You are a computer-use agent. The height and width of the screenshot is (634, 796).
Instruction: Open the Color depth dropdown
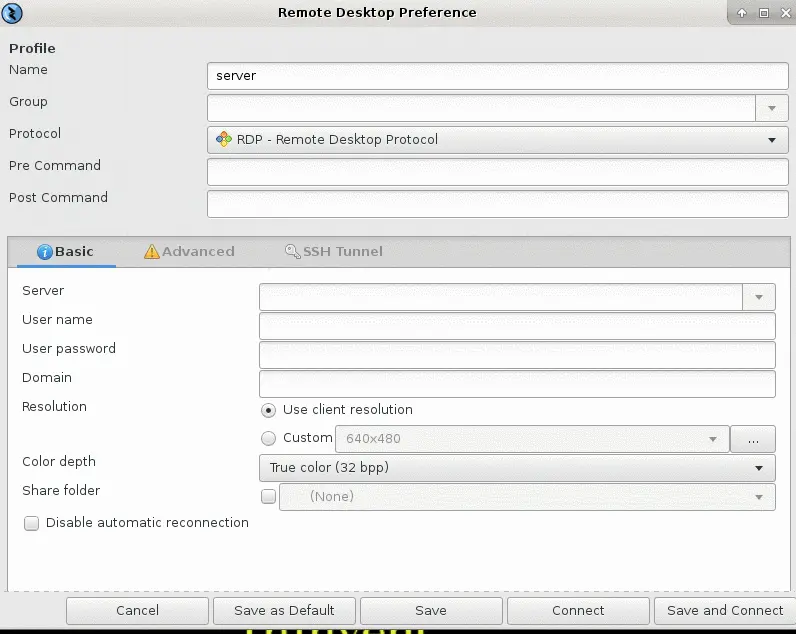(x=516, y=468)
